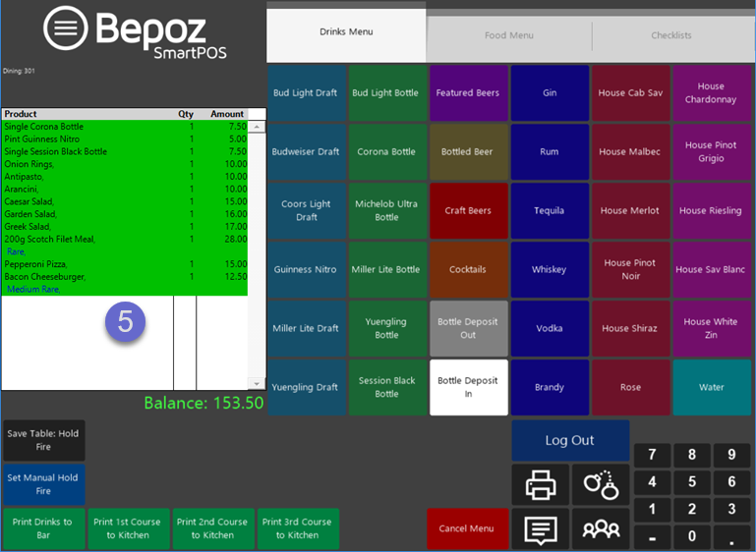Add Miller Lite Bottle
Viewport: 756px width, 552px height.
[387, 270]
